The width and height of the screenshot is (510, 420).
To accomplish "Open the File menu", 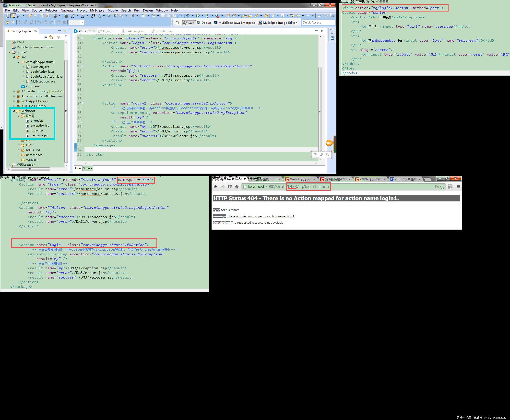I will [x=7, y=11].
